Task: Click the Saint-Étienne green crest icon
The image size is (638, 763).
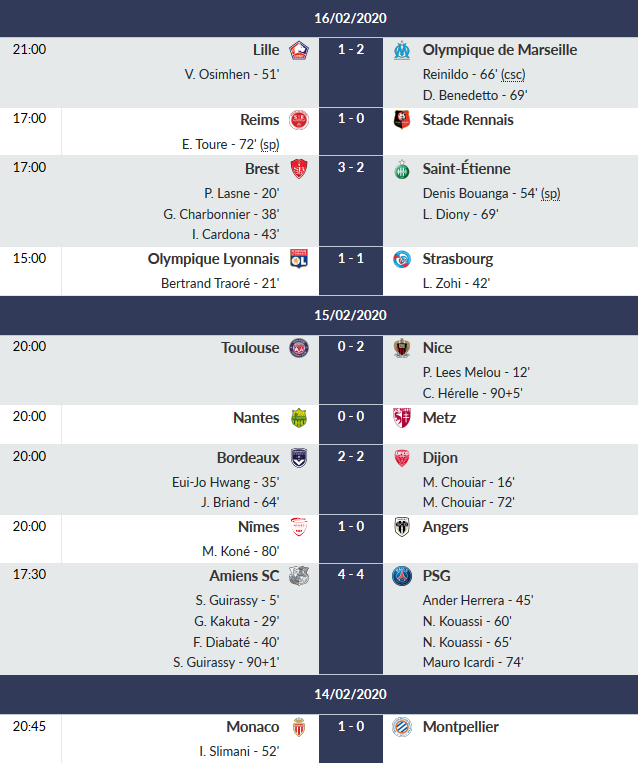Action: [402, 169]
